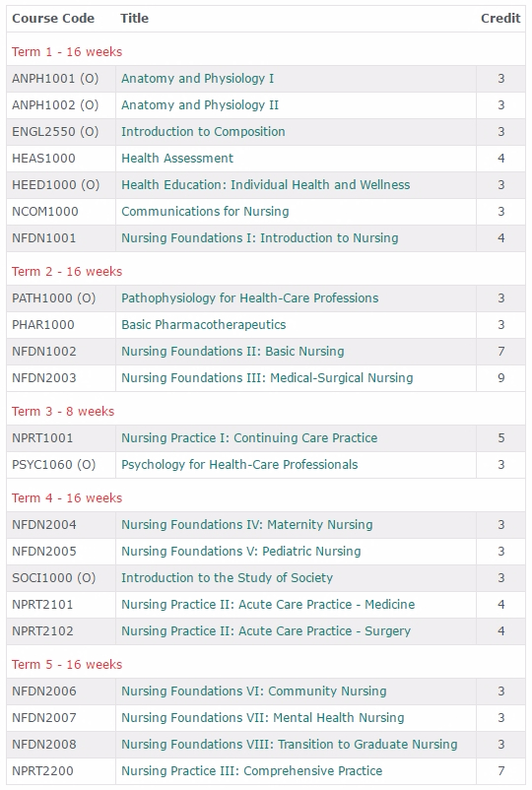Open Introduction to the Study of Society
Screen dimensions: 532x790
(228, 578)
